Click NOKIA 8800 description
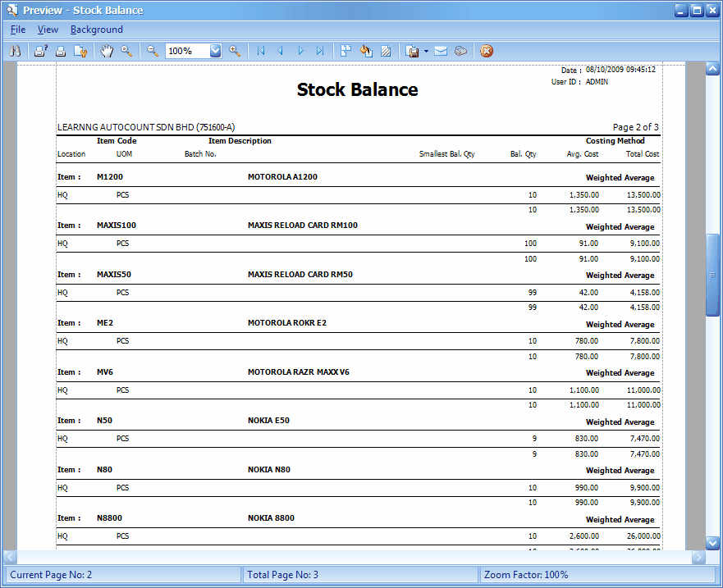The height and width of the screenshot is (588, 723). click(271, 518)
